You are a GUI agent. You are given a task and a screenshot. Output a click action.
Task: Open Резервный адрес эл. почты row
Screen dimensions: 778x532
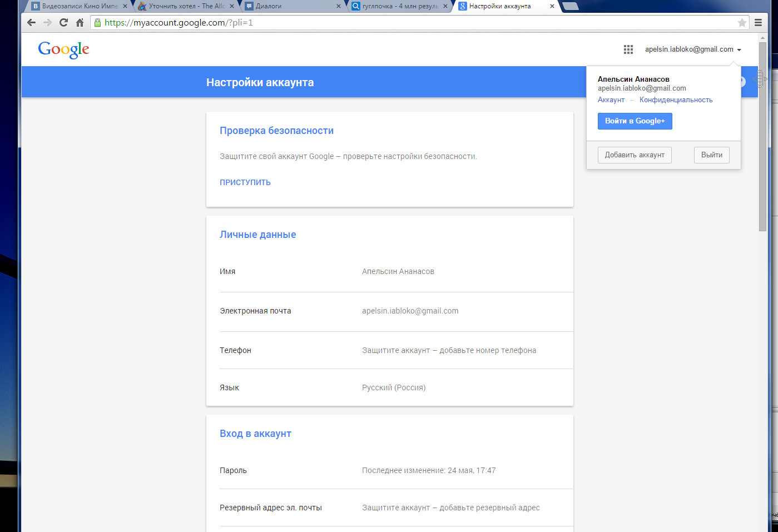click(397, 508)
